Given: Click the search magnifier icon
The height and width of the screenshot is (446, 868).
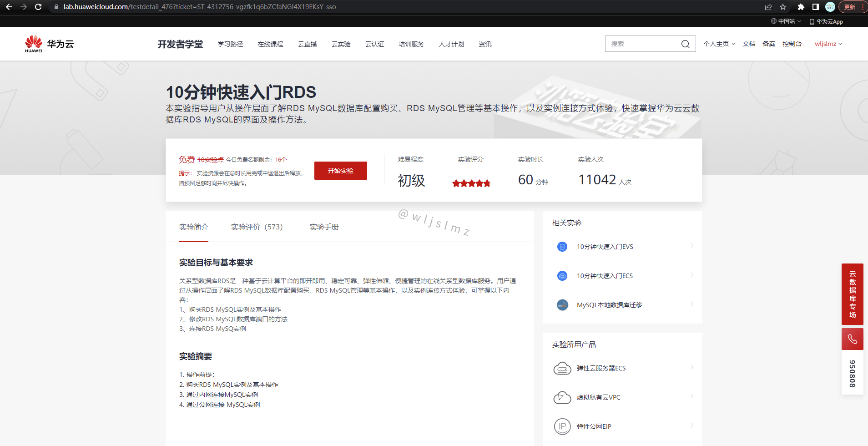Looking at the screenshot, I should point(685,44).
